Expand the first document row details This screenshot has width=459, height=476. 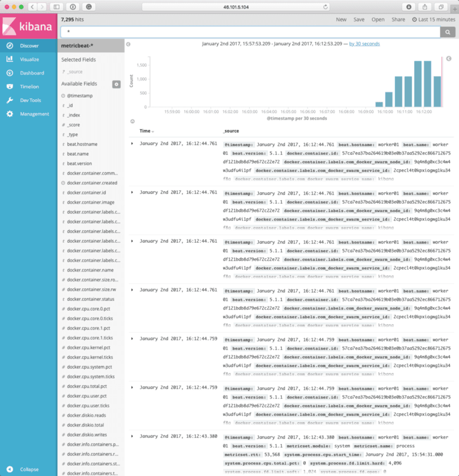tap(131, 144)
